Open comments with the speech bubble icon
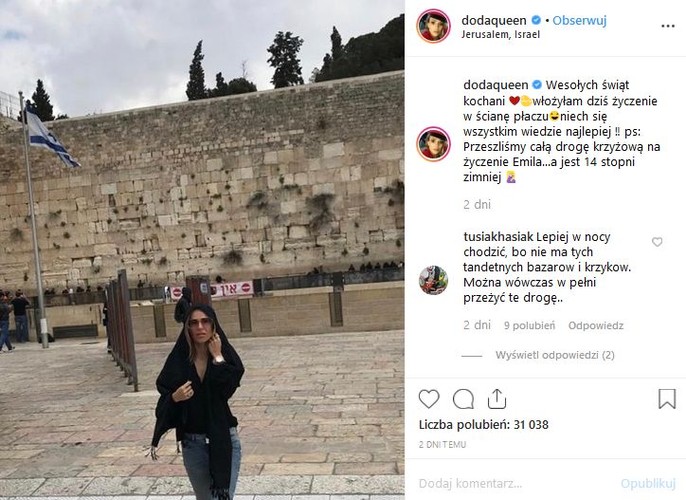The height and width of the screenshot is (500, 686). tap(463, 399)
